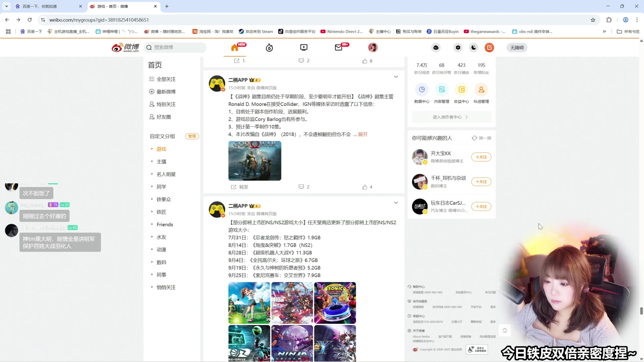This screenshot has height=362, width=644.
Task: Click 管理 button for custom groups
Action: [192, 136]
